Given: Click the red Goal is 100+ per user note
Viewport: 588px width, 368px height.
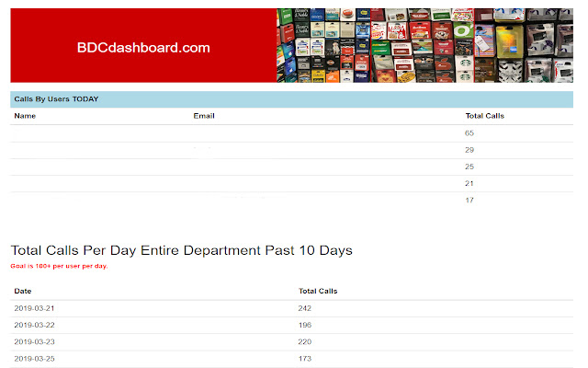Looking at the screenshot, I should point(59,266).
